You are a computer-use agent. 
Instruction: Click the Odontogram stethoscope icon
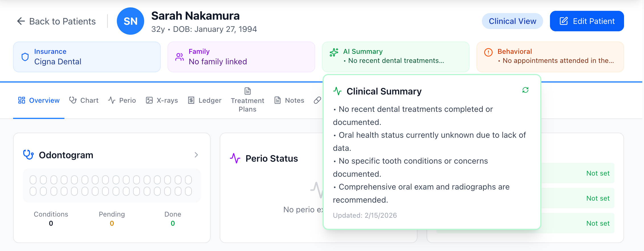pyautogui.click(x=28, y=155)
